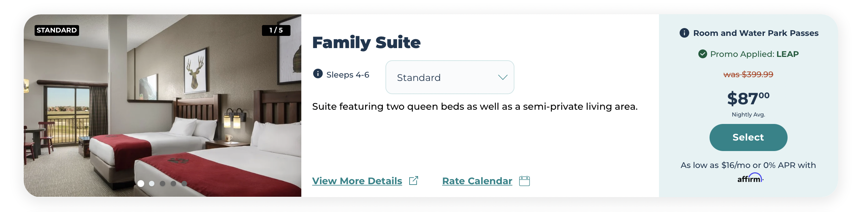Click the 1/5 photo counter badge

pyautogui.click(x=276, y=30)
